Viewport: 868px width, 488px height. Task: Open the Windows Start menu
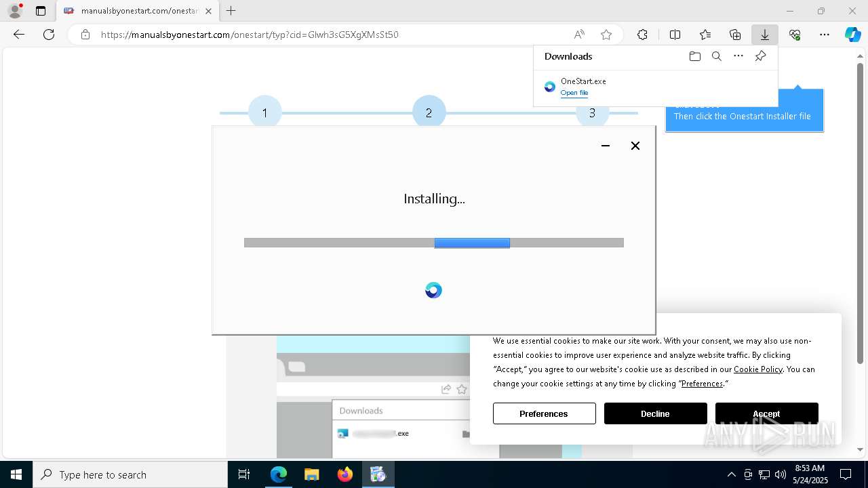(16, 474)
